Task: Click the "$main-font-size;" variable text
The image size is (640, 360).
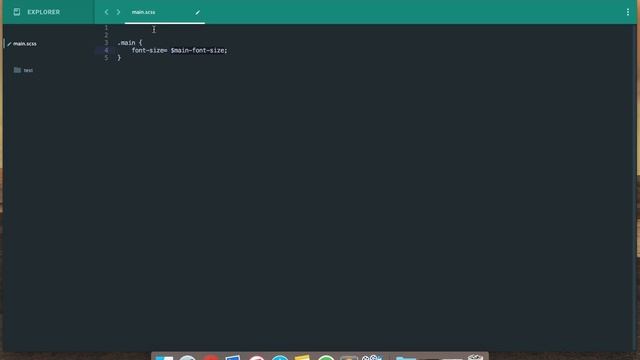Action: click(x=199, y=50)
